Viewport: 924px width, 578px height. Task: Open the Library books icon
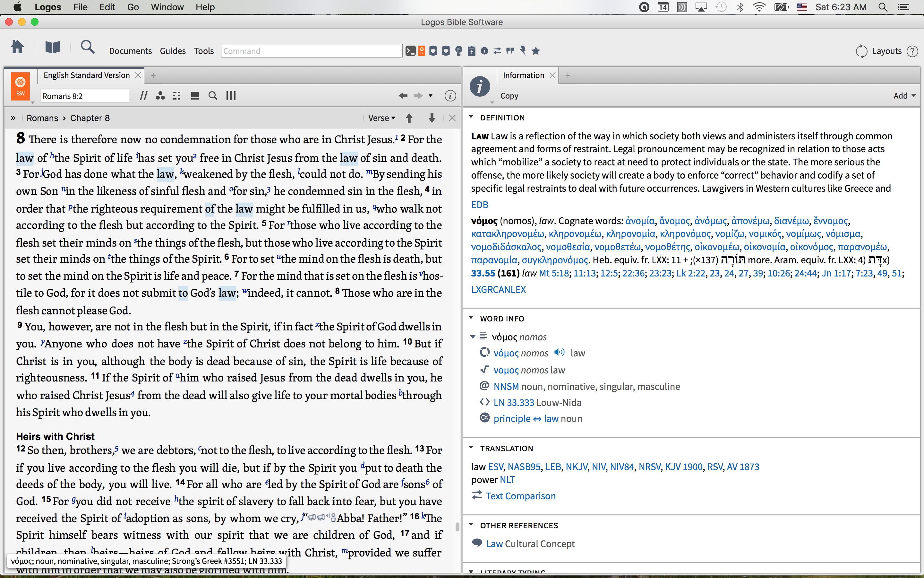52,47
